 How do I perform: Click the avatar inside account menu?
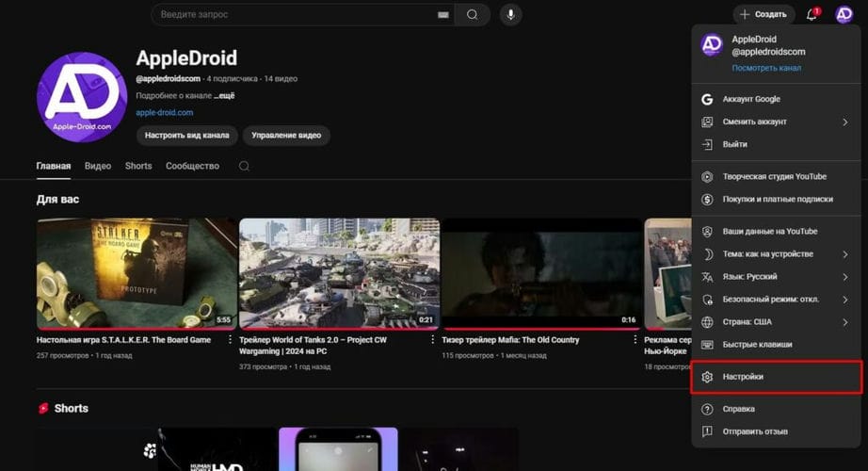pyautogui.click(x=712, y=45)
